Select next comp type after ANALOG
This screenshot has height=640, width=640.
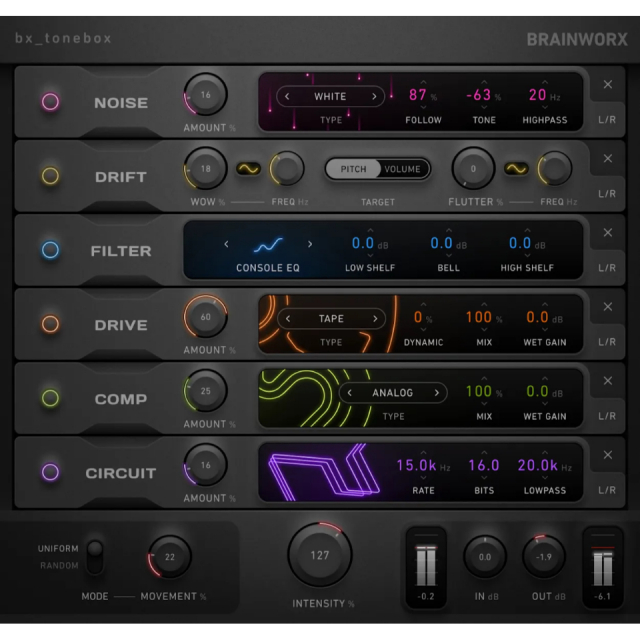pos(436,393)
